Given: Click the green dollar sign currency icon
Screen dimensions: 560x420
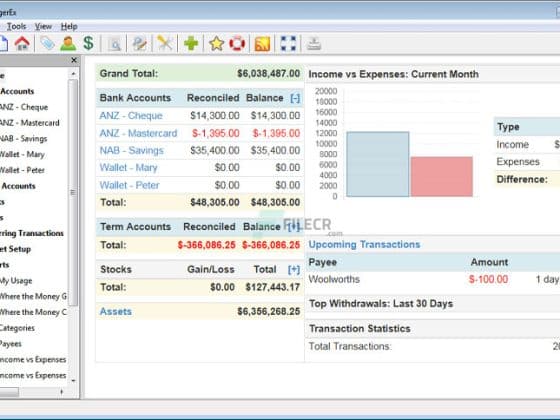Looking at the screenshot, I should coord(88,44).
